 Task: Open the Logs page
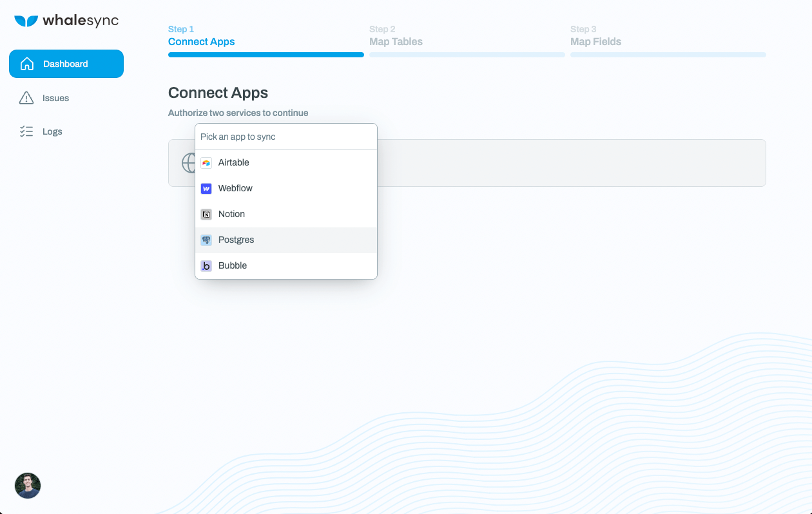point(52,131)
